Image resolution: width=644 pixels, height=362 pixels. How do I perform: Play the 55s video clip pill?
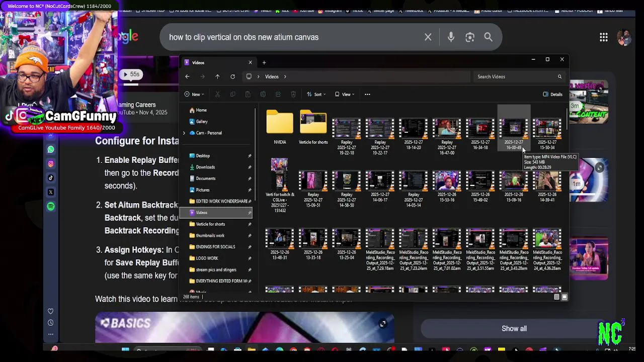132,74
